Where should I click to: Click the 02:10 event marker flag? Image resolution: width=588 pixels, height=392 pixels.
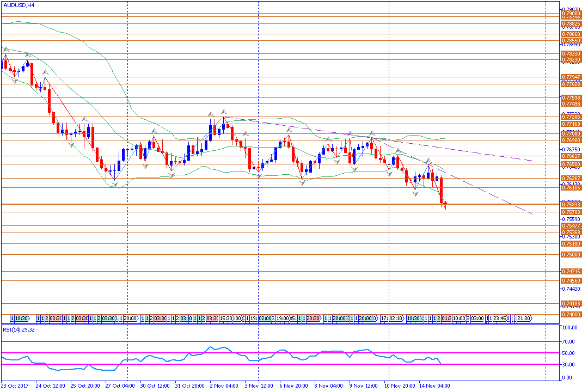pos(396,318)
